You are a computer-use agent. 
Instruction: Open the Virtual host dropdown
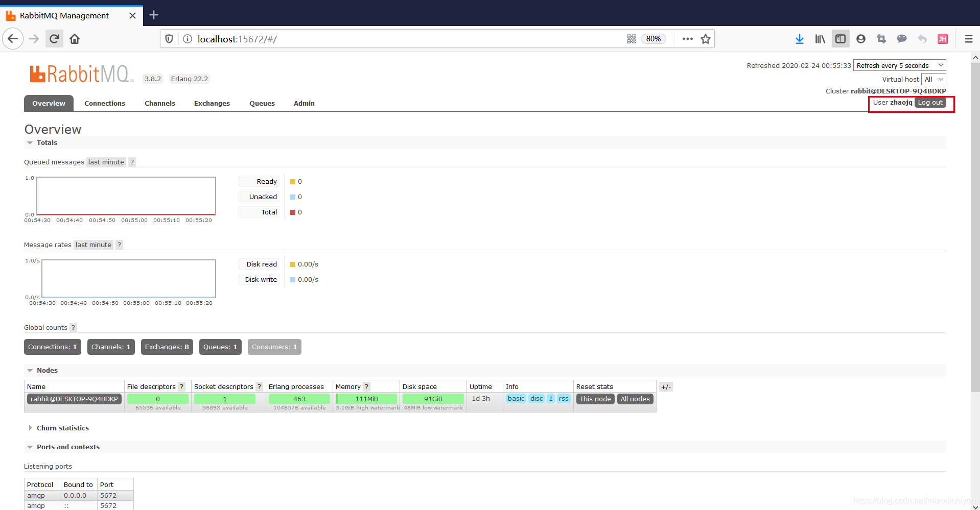tap(934, 79)
